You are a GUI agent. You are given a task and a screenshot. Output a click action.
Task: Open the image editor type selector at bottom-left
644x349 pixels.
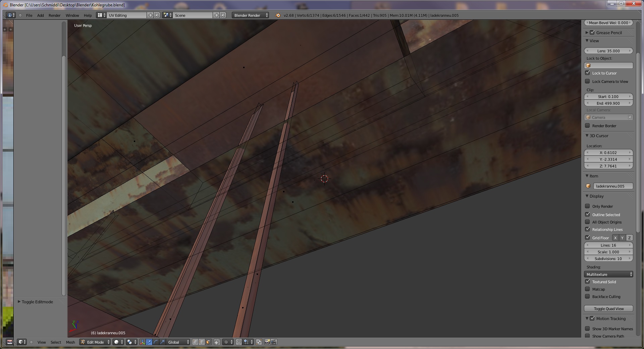click(10, 342)
